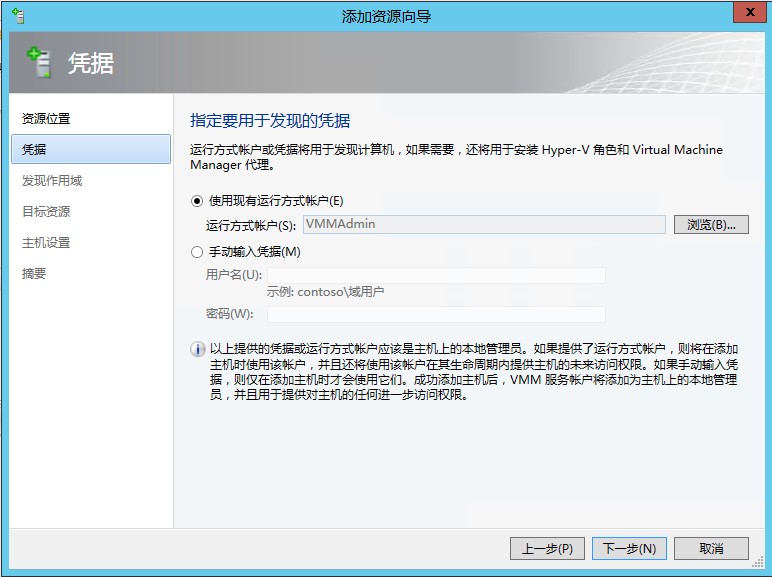Select the 凭据 wizard step
Screen dimensions: 772x577
pos(91,149)
